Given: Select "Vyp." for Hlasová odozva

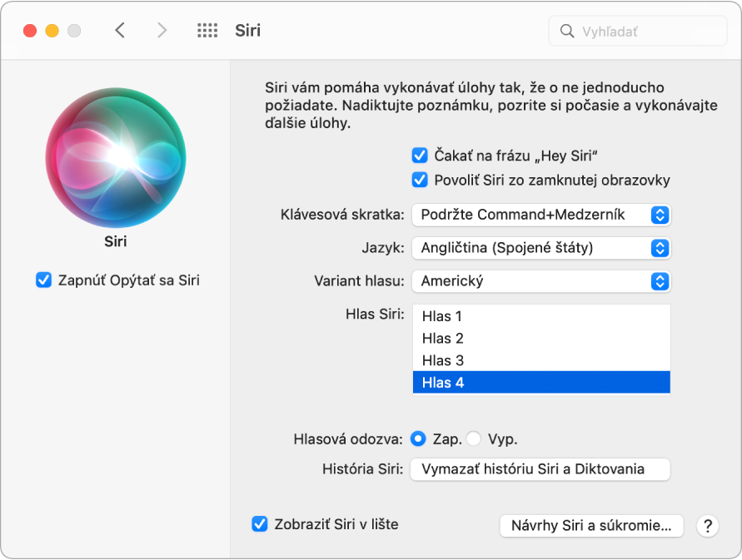Looking at the screenshot, I should coord(473,438).
